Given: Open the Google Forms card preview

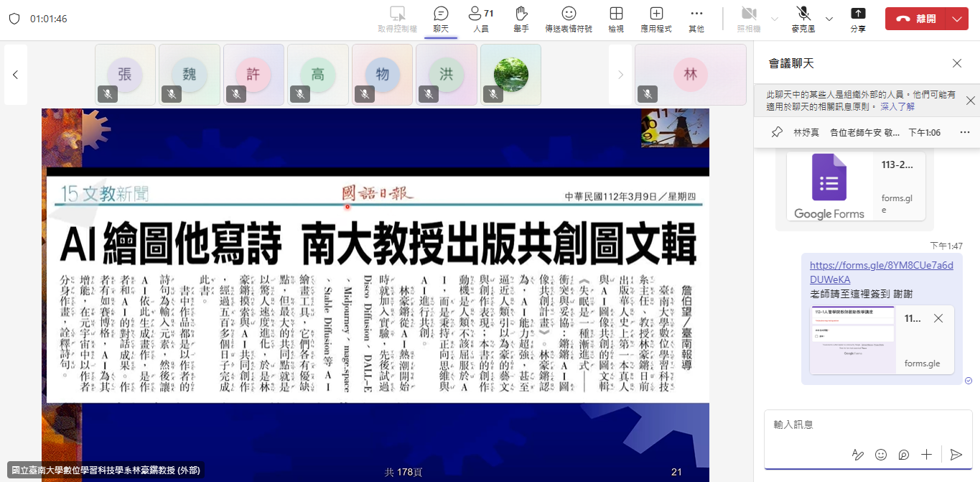Looking at the screenshot, I should pos(856,186).
